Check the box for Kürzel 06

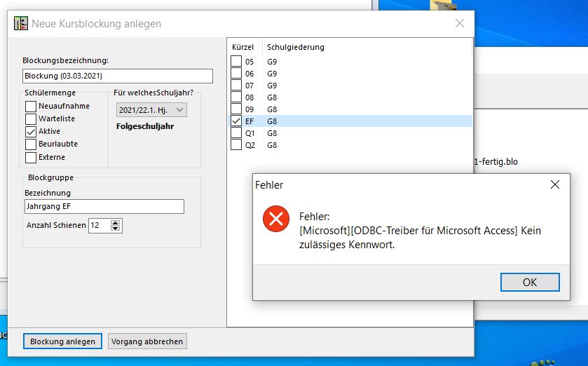pyautogui.click(x=236, y=73)
